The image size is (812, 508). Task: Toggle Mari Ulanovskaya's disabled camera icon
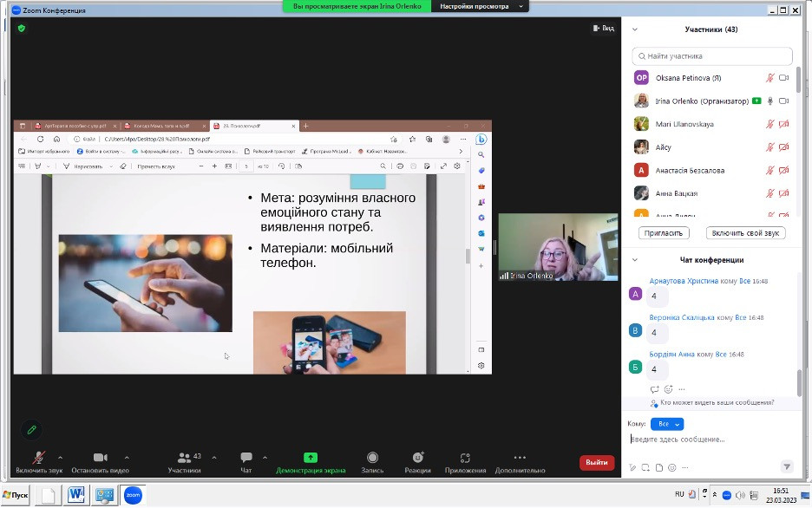[784, 124]
